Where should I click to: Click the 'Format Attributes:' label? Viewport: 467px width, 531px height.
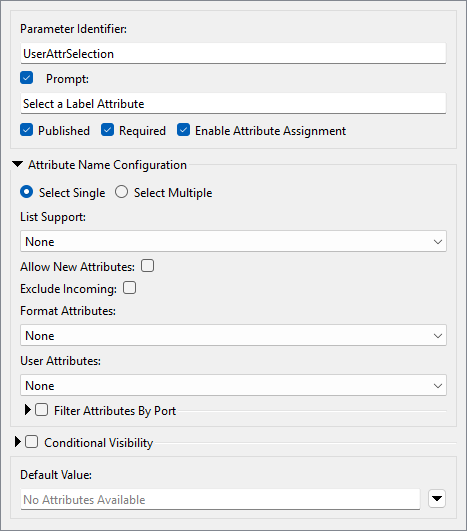click(x=68, y=311)
